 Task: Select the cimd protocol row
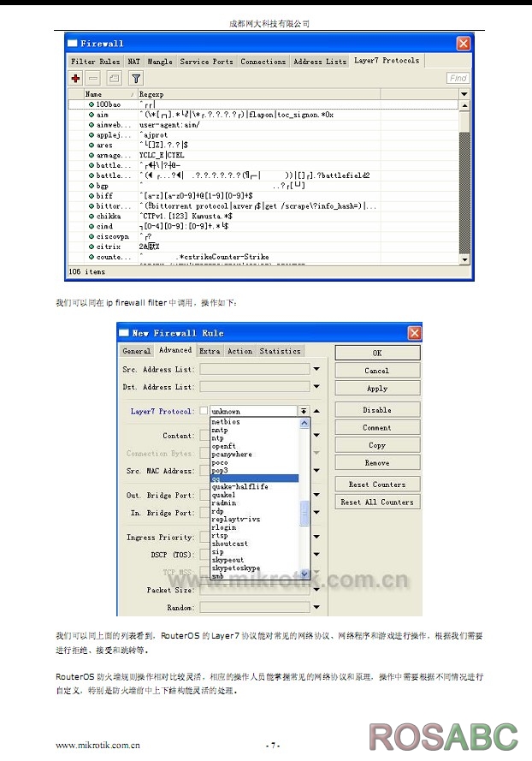tap(263, 226)
